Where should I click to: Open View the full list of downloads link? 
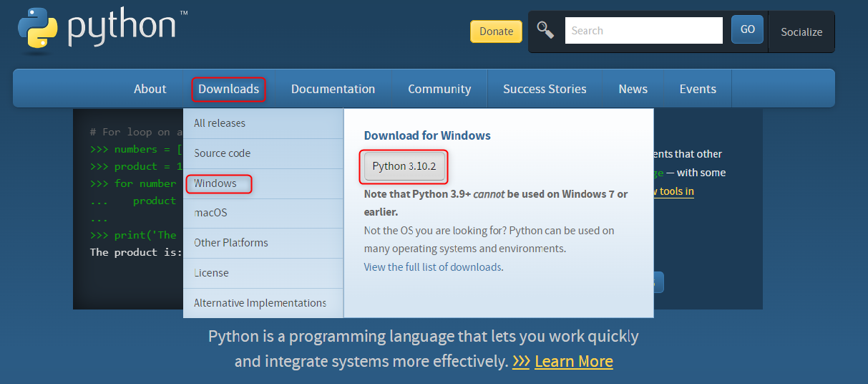coord(433,267)
